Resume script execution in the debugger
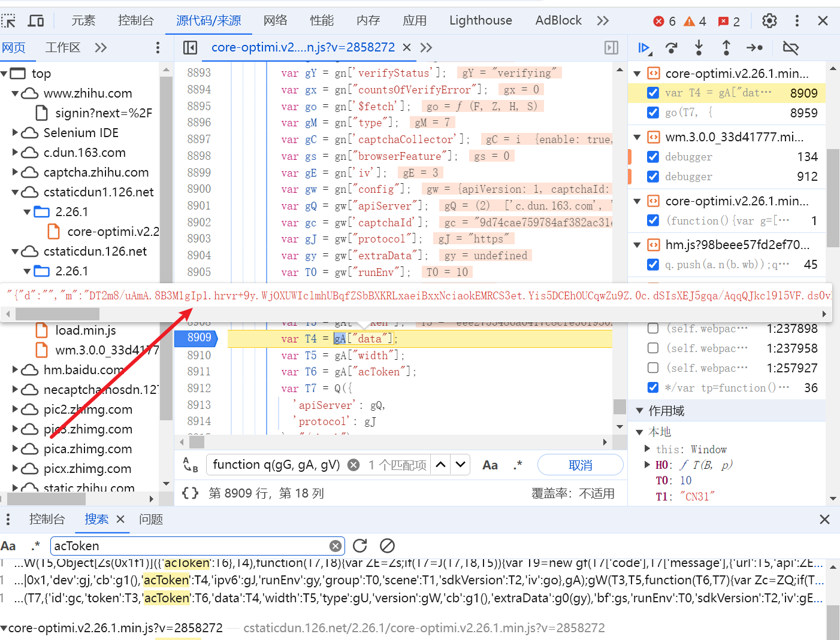 (644, 48)
